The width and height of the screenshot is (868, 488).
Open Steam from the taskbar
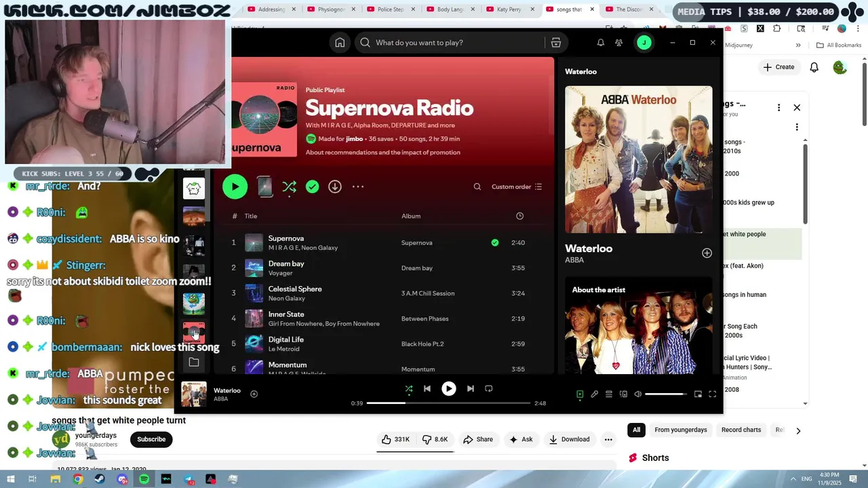[x=100, y=479]
